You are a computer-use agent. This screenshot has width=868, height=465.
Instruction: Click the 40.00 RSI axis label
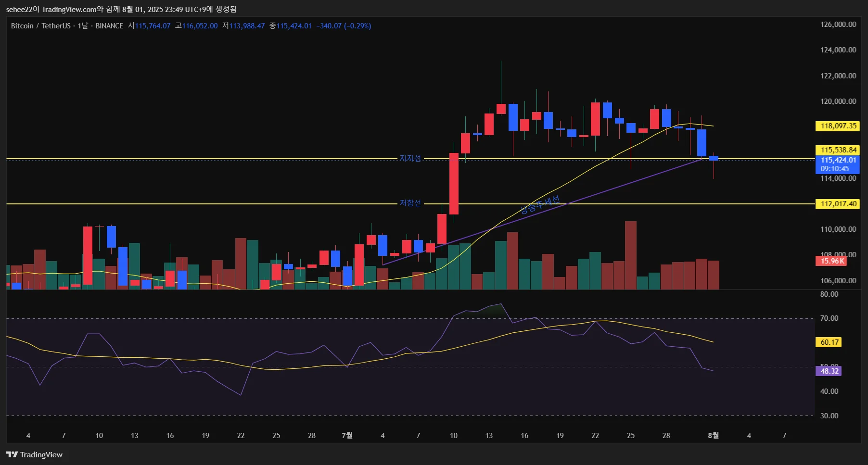coord(829,391)
